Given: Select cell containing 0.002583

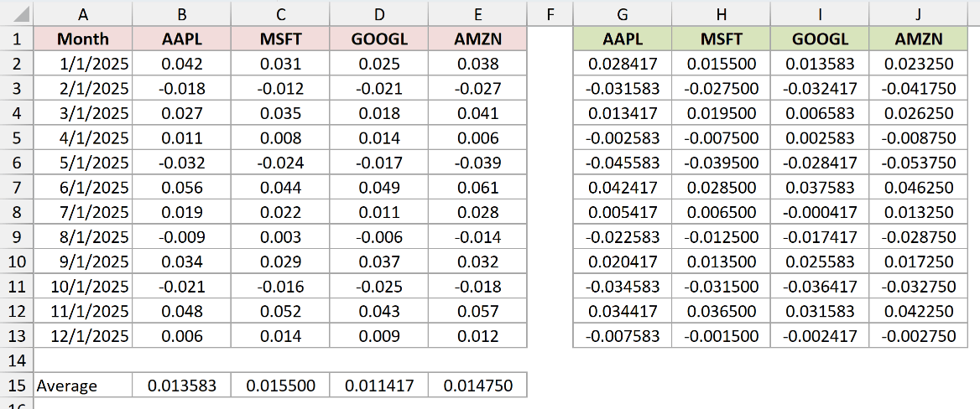Looking at the screenshot, I should point(820,138).
